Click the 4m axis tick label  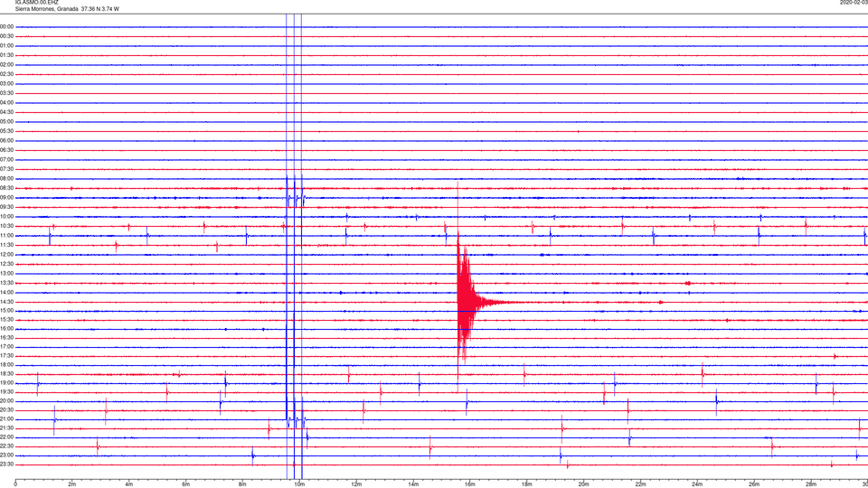click(129, 484)
